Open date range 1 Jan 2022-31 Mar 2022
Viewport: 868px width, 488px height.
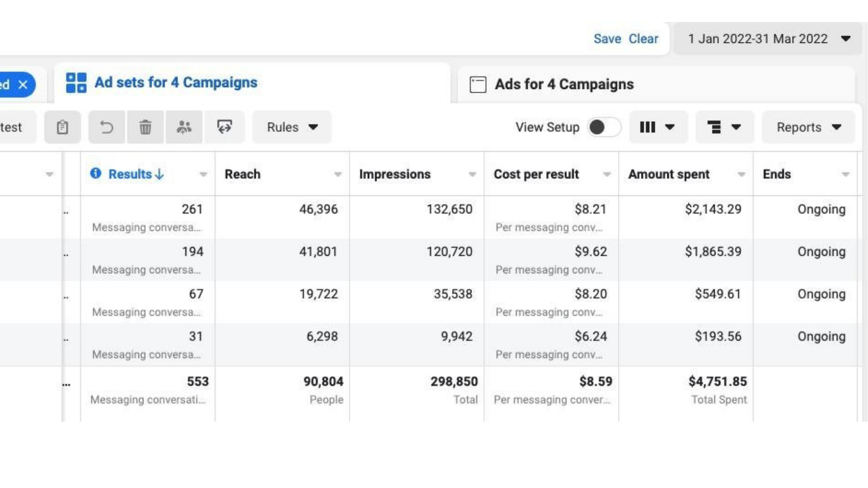769,39
